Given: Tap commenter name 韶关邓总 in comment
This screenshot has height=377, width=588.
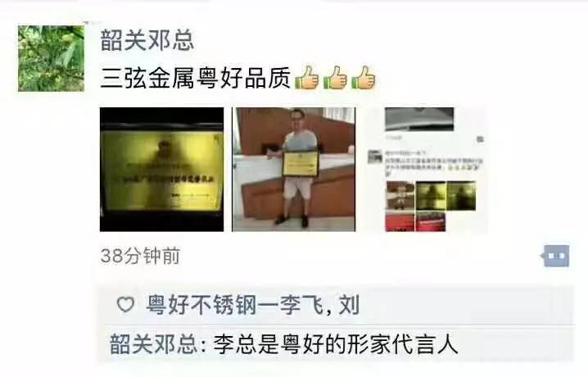Looking at the screenshot, I should 153,343.
